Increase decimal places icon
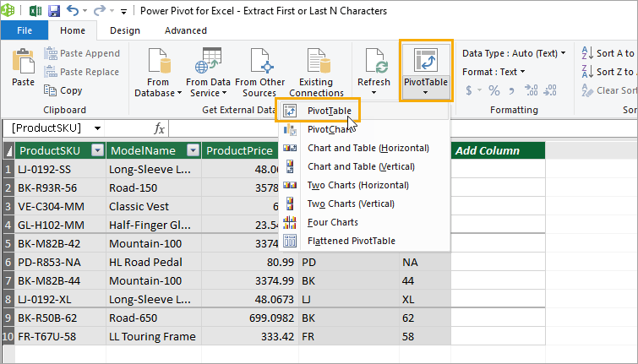This screenshot has height=364, width=638. click(531, 90)
